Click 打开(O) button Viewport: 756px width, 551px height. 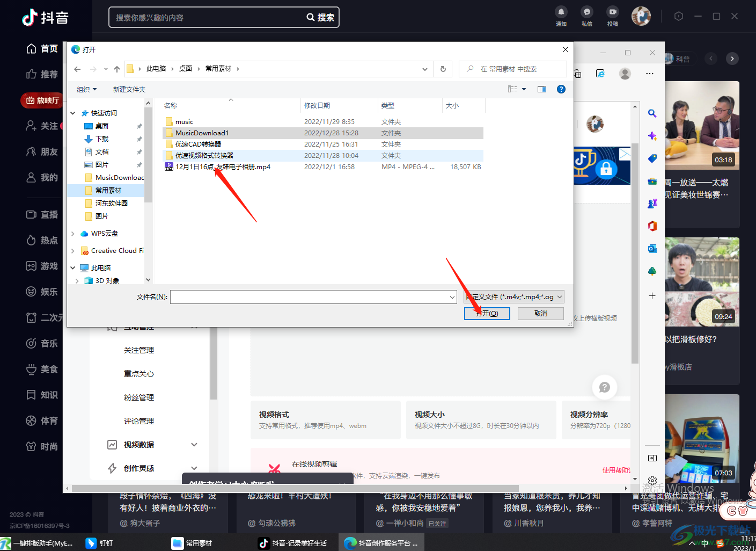click(487, 314)
